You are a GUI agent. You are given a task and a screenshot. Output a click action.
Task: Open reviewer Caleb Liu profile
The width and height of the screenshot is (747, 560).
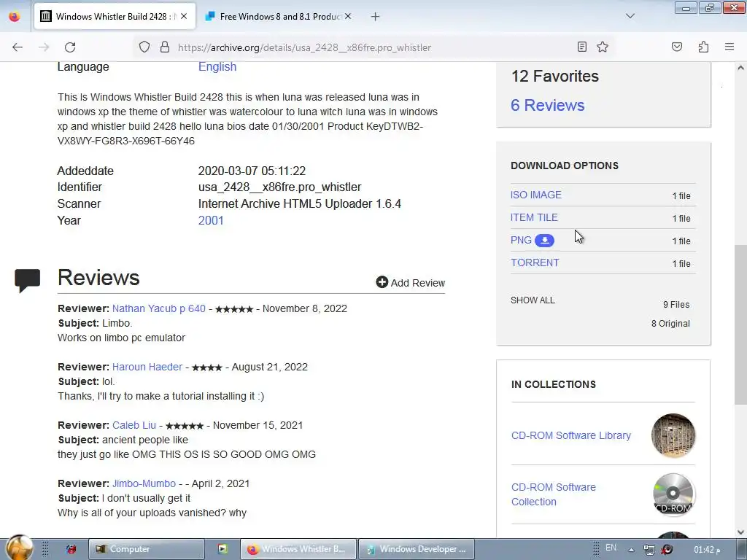[134, 425]
